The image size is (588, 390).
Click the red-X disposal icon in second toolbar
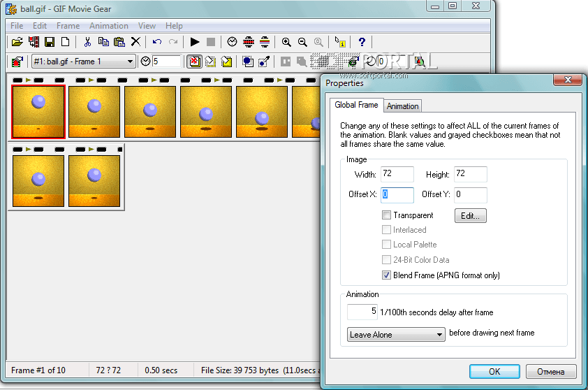click(195, 62)
